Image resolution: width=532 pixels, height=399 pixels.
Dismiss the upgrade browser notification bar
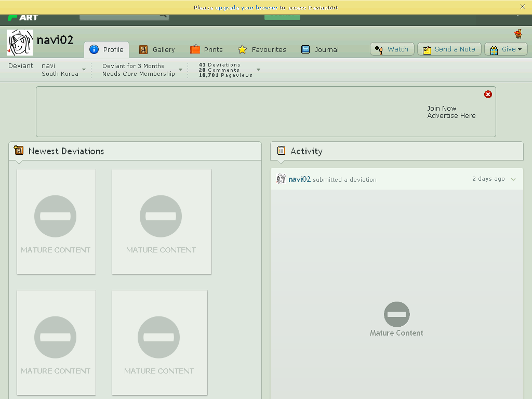tap(523, 6)
